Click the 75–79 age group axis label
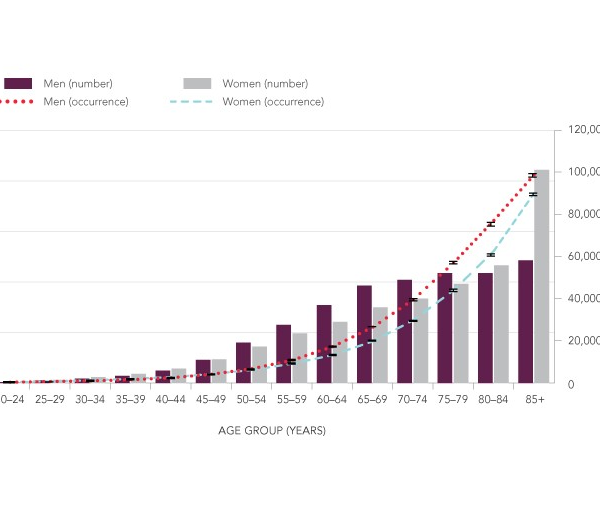This screenshot has width=600, height=526. click(451, 399)
